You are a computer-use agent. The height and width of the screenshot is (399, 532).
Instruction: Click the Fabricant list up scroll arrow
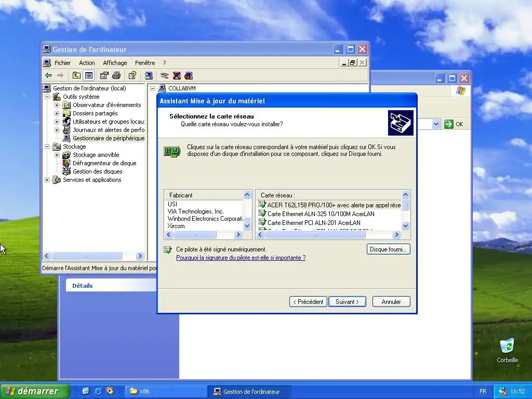pos(247,194)
